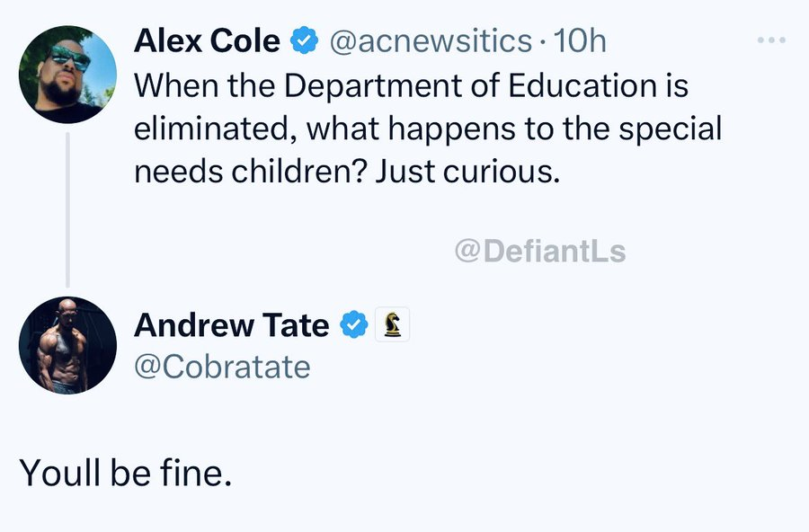Open Alex Cole's profile picture
809x532 pixels.
click(67, 74)
